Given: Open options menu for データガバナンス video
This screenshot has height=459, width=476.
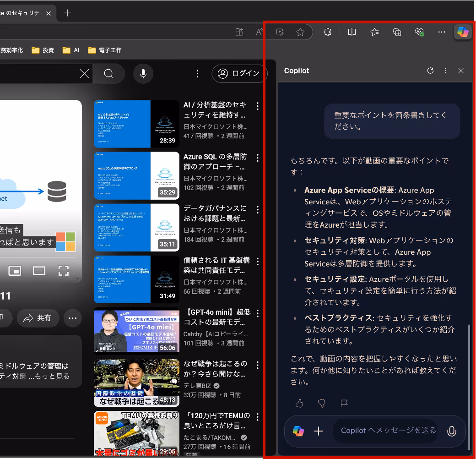Looking at the screenshot, I should click(257, 210).
